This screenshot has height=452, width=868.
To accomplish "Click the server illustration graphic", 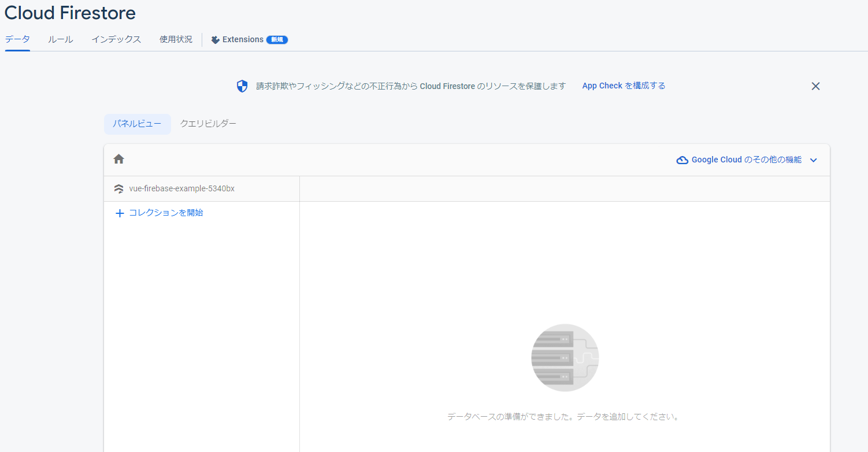I will click(x=565, y=358).
